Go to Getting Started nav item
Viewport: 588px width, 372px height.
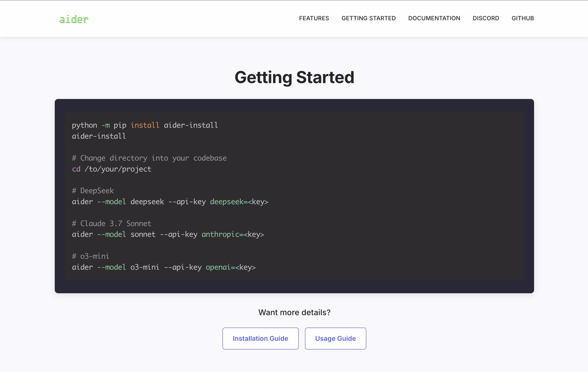368,18
